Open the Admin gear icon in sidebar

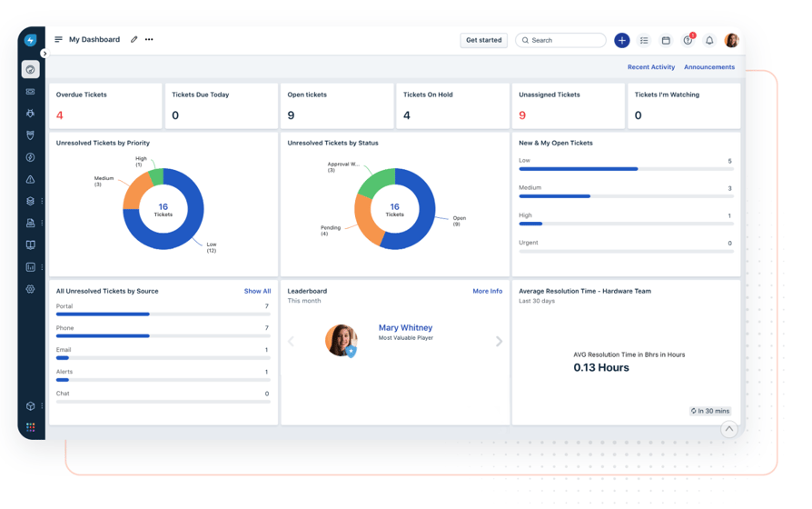pyautogui.click(x=30, y=289)
